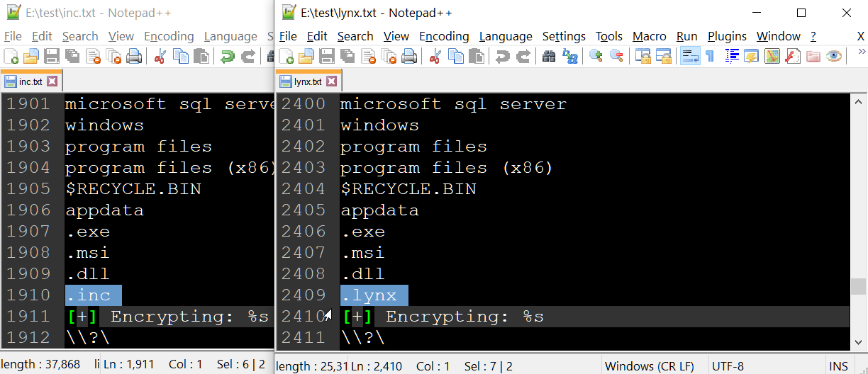Click Print icon in lynx.txt window toolbar
This screenshot has height=374, width=868.
coord(409,57)
